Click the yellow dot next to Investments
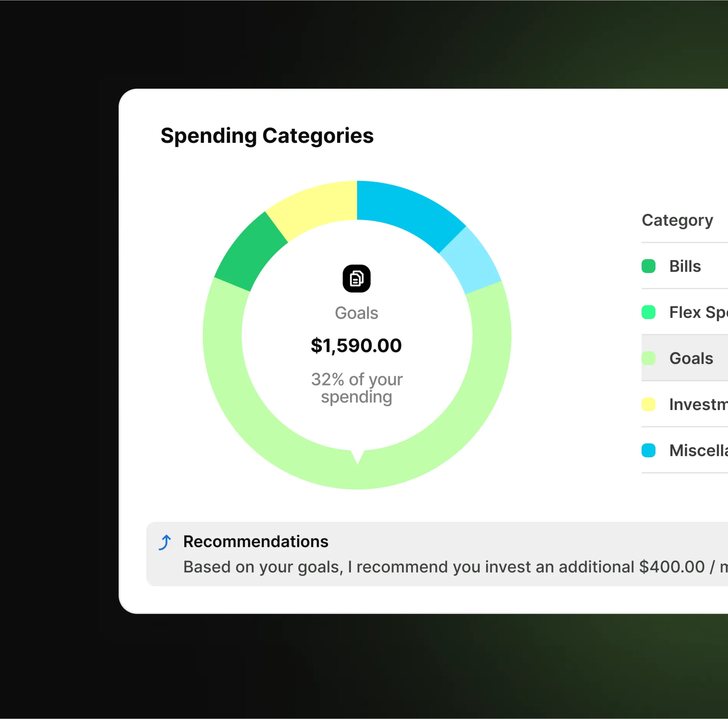This screenshot has height=719, width=728. coord(649,404)
